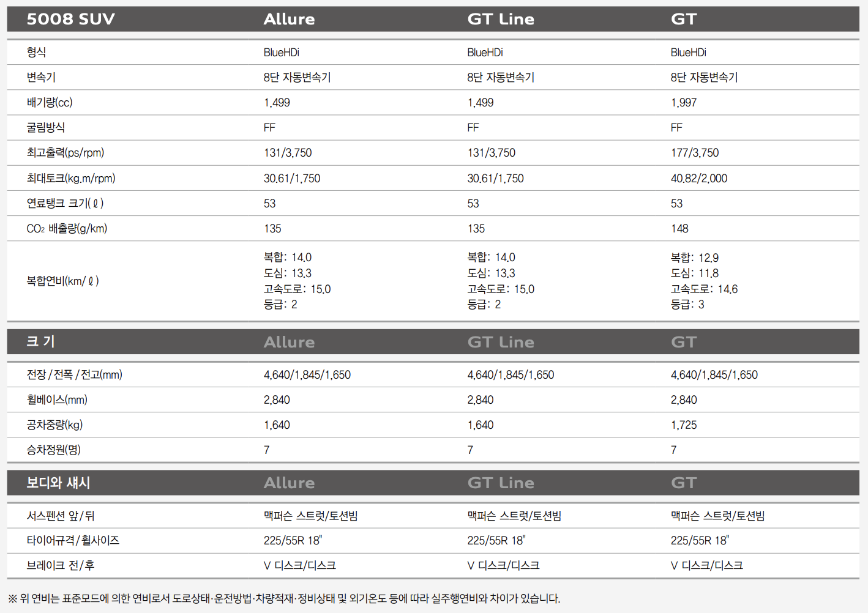Click FF in the Allure column
This screenshot has width=868, height=613.
269,127
